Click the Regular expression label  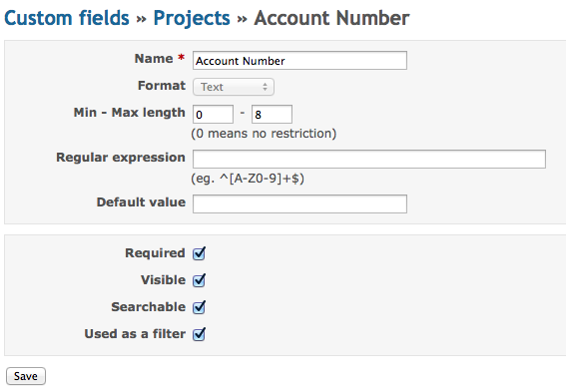tap(121, 158)
